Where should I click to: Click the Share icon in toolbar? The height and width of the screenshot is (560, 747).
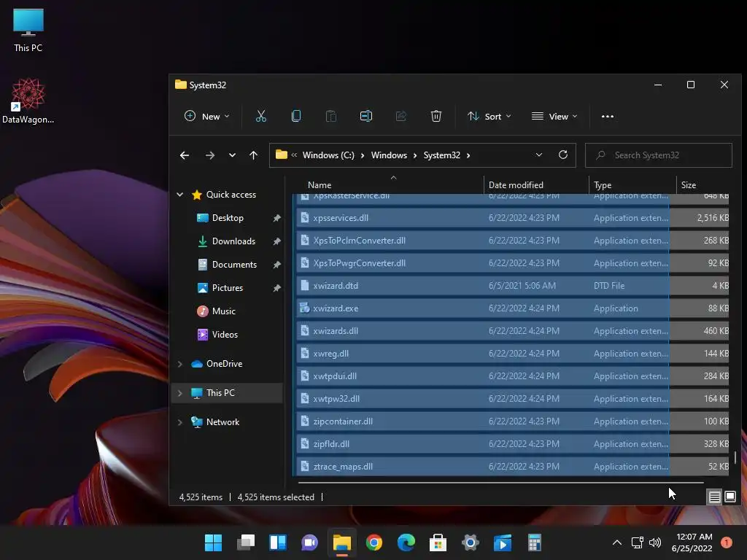click(401, 116)
